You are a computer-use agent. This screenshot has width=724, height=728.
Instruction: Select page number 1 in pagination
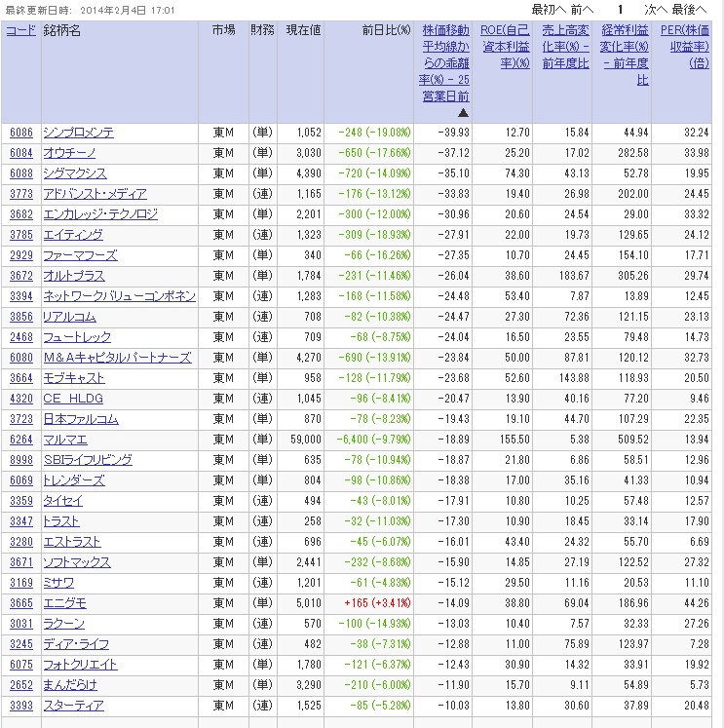(x=620, y=10)
